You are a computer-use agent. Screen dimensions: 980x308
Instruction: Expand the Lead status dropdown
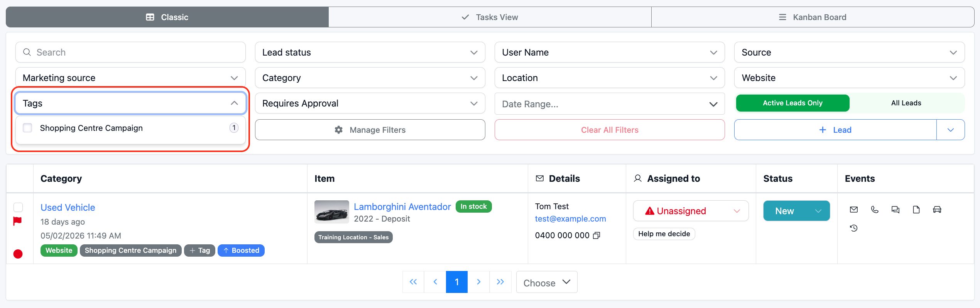[x=370, y=52]
